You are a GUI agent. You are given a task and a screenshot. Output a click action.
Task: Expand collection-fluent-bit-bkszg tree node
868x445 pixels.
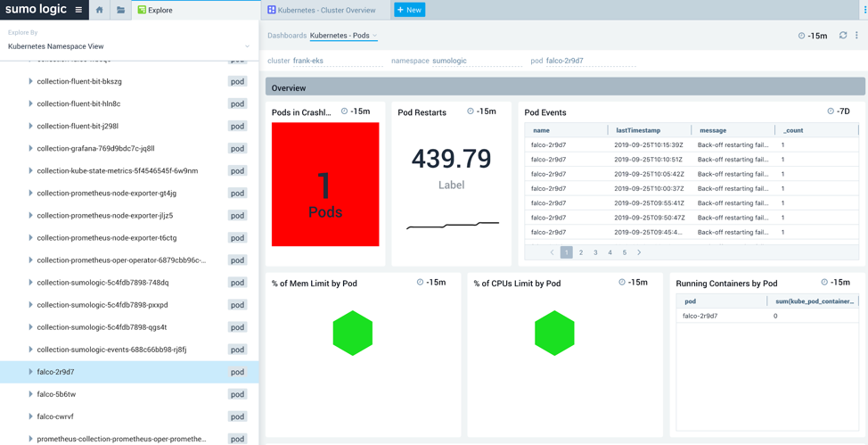click(30, 81)
